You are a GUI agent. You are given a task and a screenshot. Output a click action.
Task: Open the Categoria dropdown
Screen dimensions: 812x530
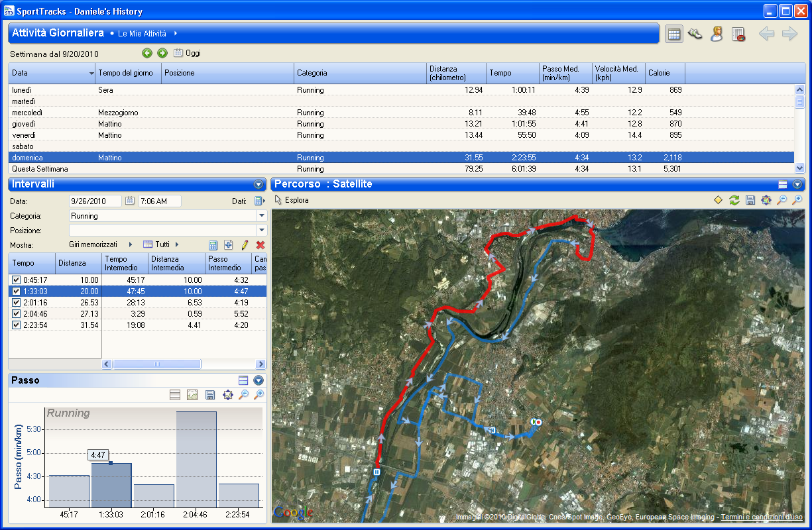click(262, 216)
